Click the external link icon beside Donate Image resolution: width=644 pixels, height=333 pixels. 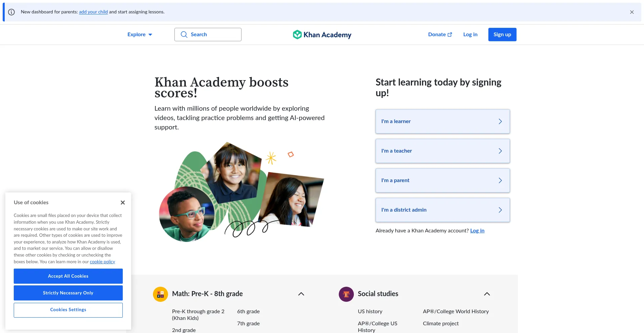[x=450, y=35]
